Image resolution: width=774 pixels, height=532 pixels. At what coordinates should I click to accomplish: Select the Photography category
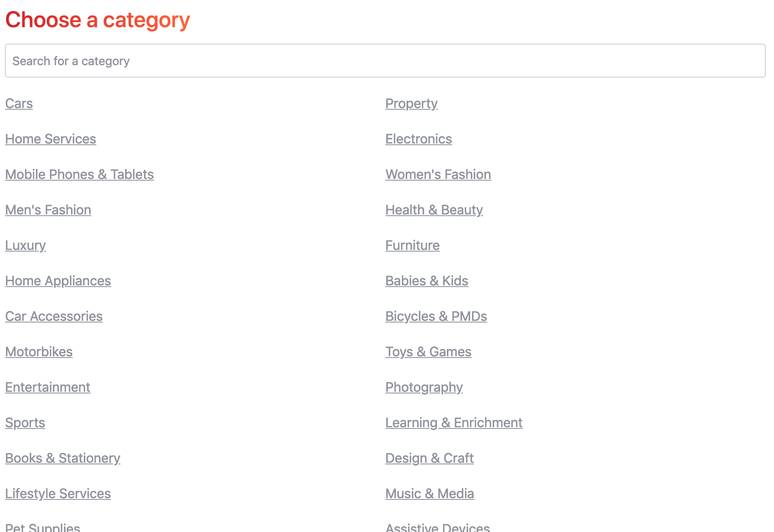coord(424,388)
